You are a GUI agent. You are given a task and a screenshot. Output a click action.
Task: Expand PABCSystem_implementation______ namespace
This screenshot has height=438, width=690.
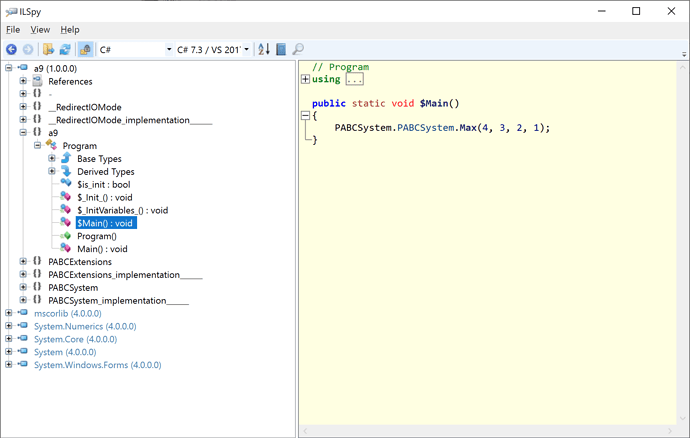[23, 300]
